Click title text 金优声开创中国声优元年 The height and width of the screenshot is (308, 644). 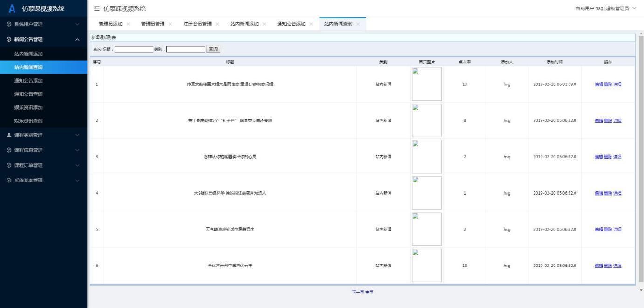230,266
